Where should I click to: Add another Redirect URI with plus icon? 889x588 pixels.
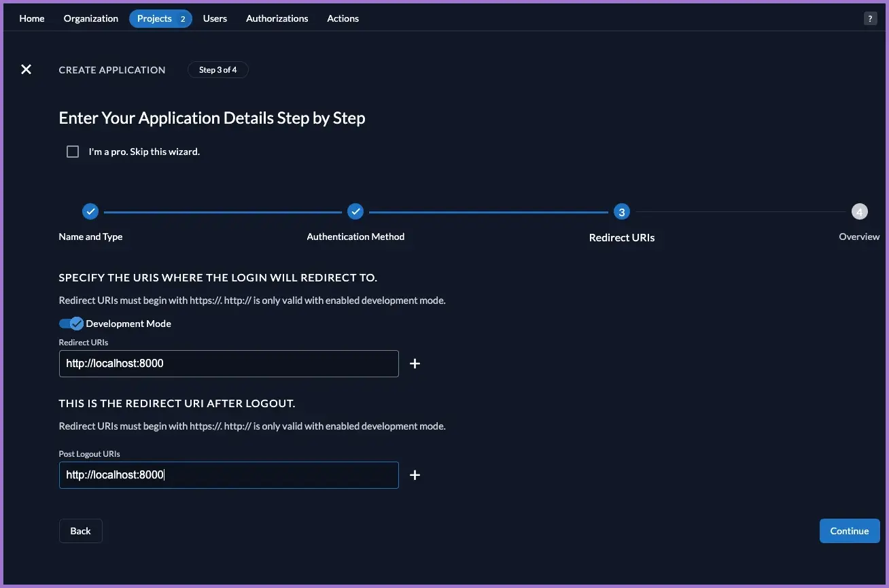tap(415, 364)
